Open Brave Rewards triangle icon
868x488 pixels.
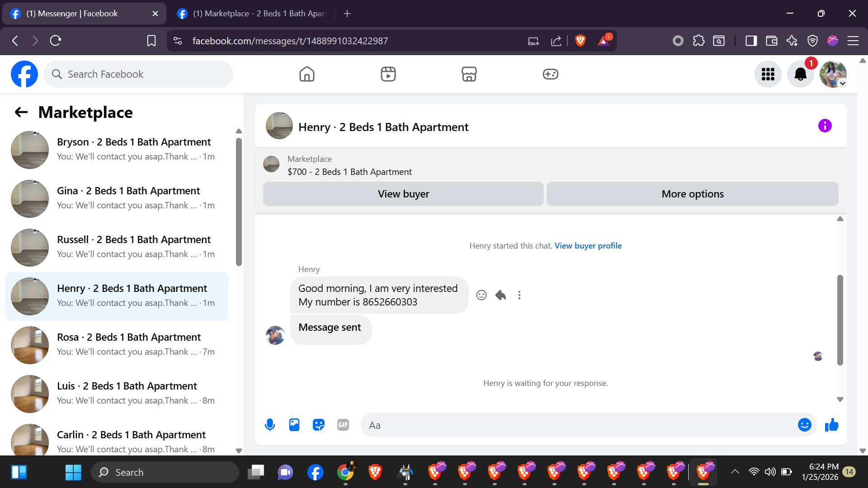(x=604, y=41)
